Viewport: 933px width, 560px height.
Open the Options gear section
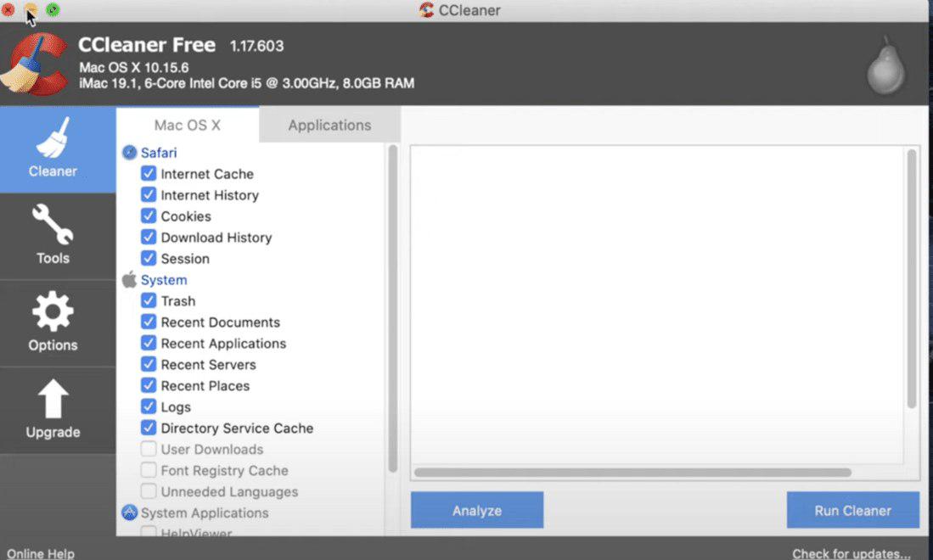(x=57, y=322)
